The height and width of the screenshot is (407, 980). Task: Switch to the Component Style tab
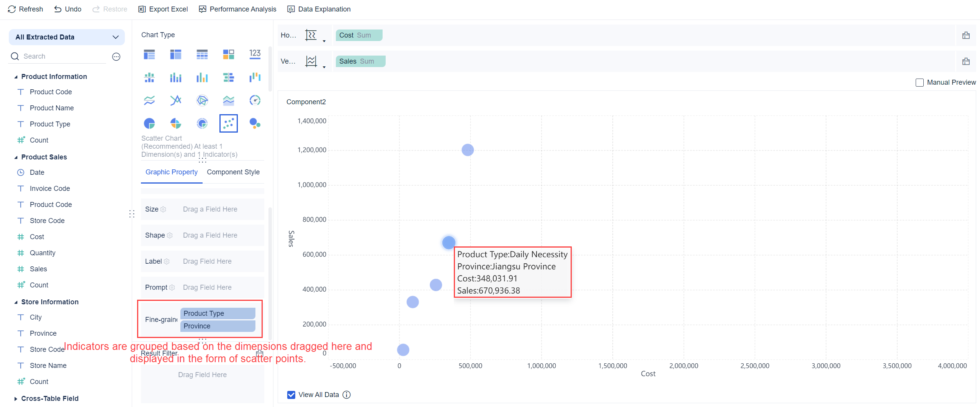tap(233, 172)
